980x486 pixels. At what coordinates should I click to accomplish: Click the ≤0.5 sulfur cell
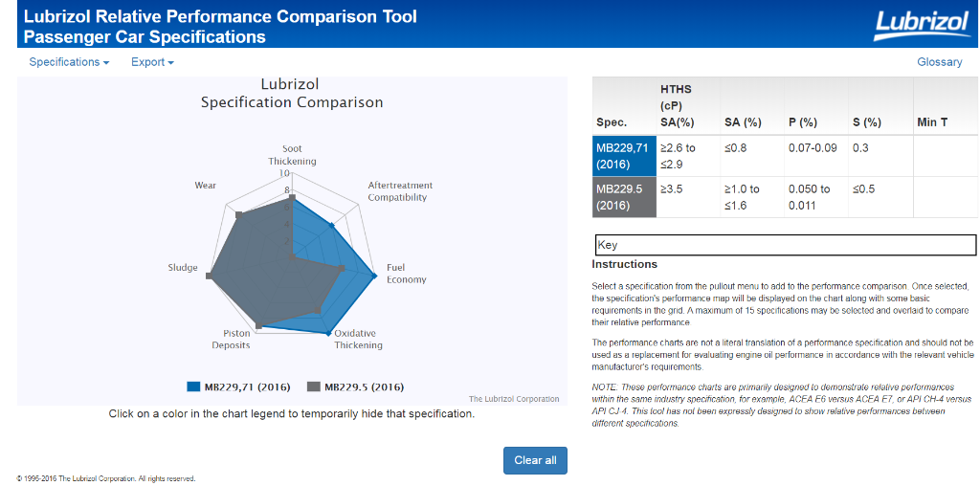[x=880, y=197]
